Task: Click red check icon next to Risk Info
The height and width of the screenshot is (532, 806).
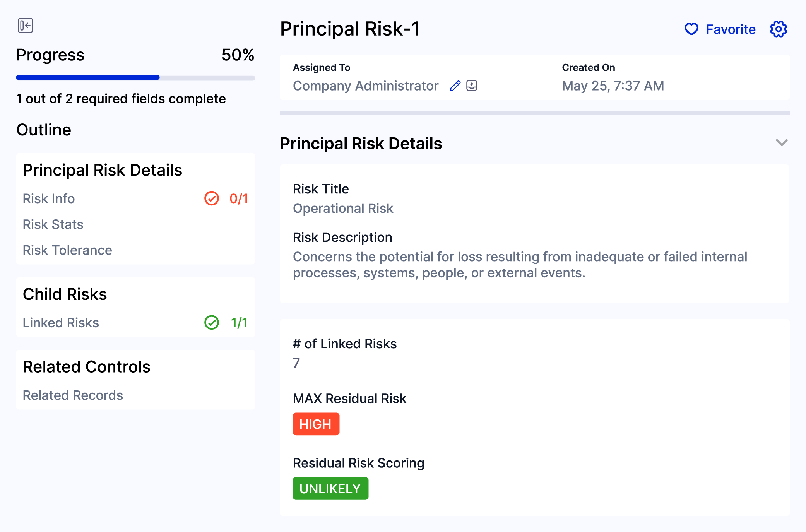Action: click(212, 198)
